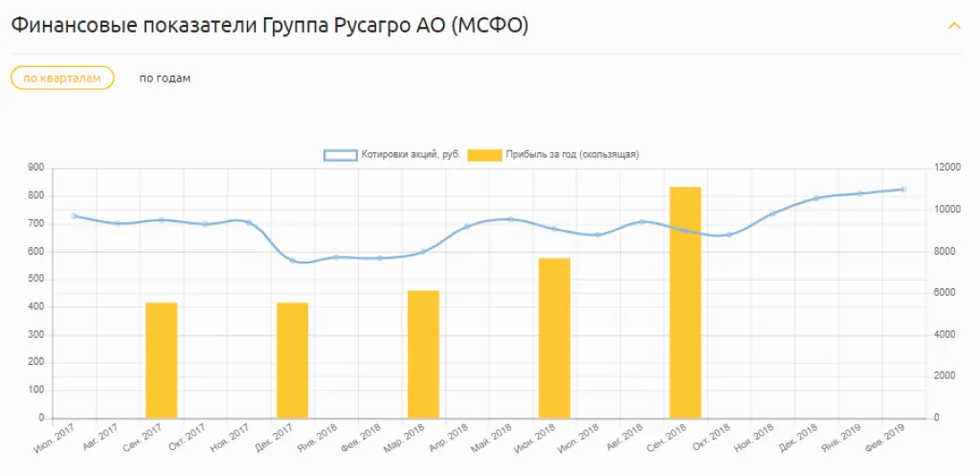Image resolution: width=980 pixels, height=476 pixels.
Task: Collapse the financial indicators section chevron
Action: [x=953, y=26]
